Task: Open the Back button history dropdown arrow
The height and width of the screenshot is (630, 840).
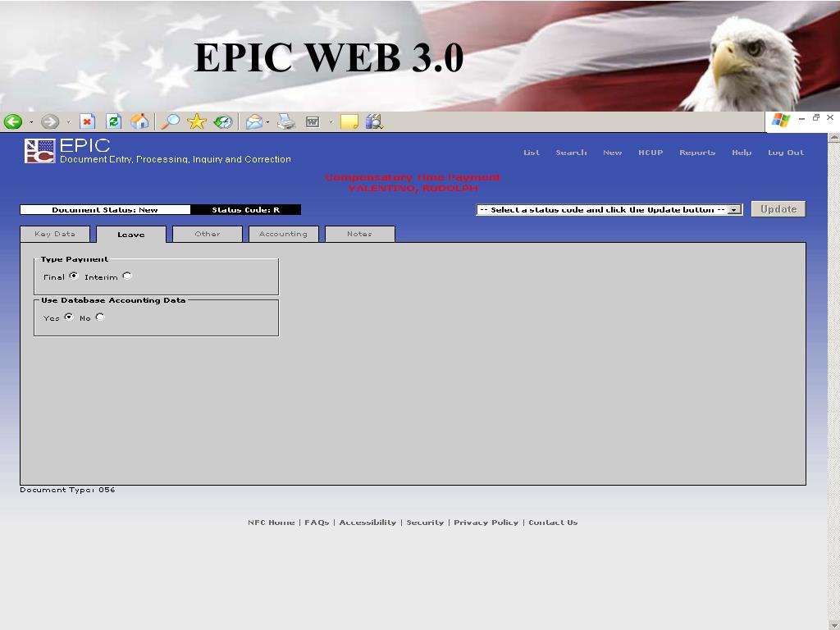Action: [31, 123]
